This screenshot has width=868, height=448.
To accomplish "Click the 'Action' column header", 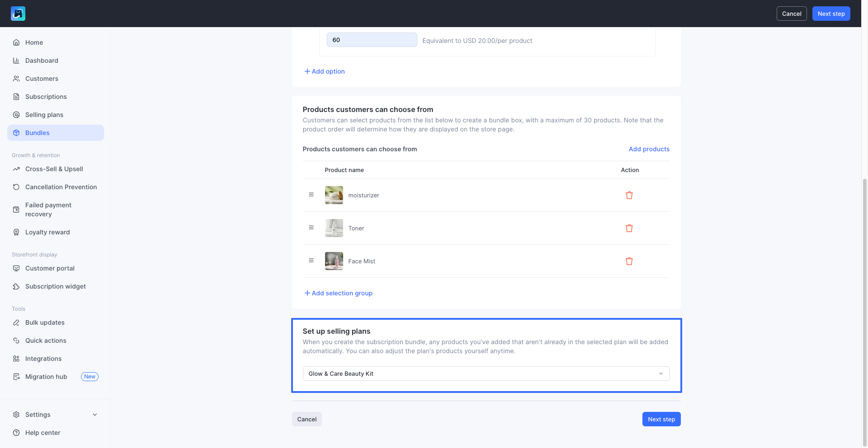I will 630,170.
